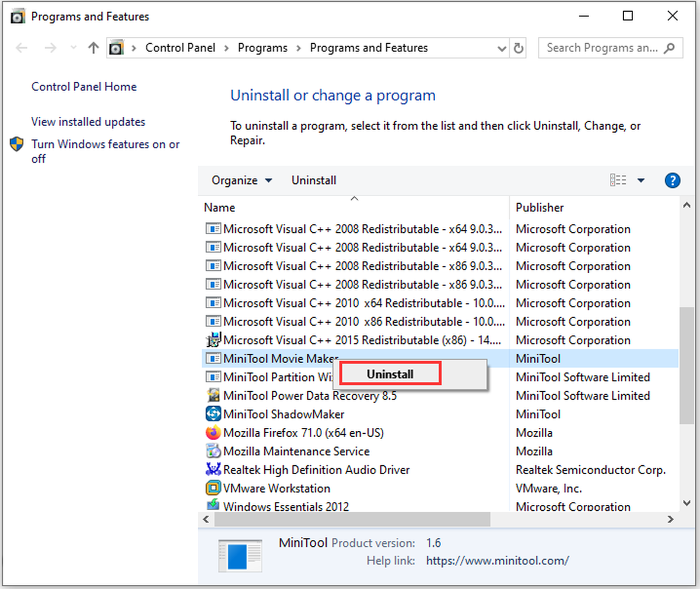Viewport: 700px width, 589px height.
Task: Select Programs in breadcrumb path
Action: [262, 48]
